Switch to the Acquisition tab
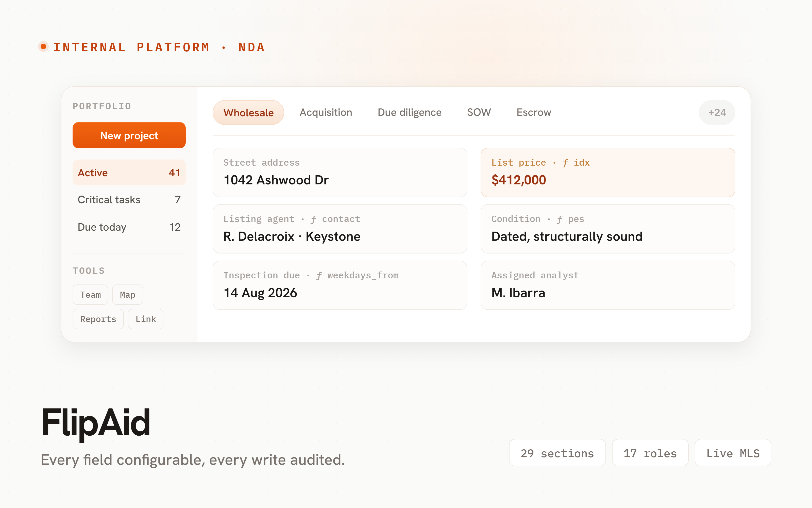 (x=326, y=113)
